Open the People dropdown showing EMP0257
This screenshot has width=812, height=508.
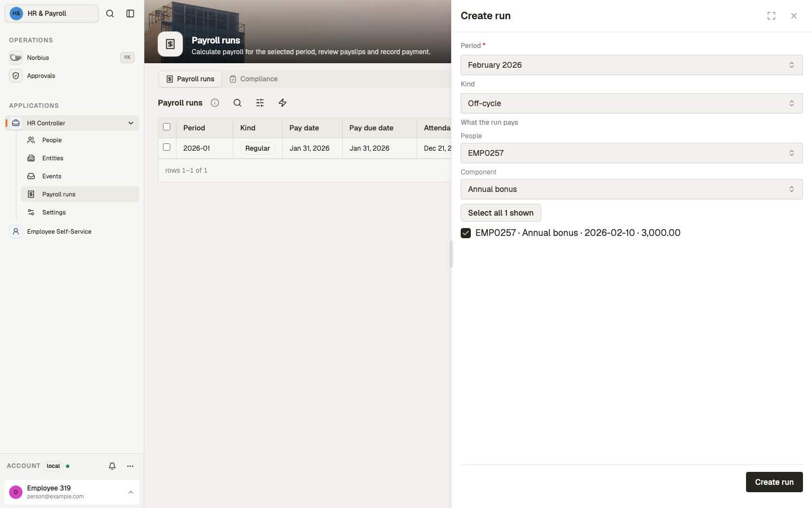(x=632, y=153)
